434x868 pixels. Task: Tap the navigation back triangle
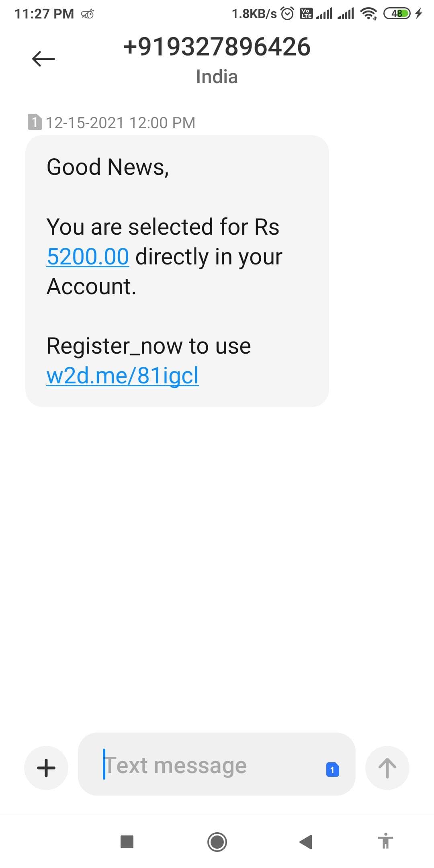306,841
